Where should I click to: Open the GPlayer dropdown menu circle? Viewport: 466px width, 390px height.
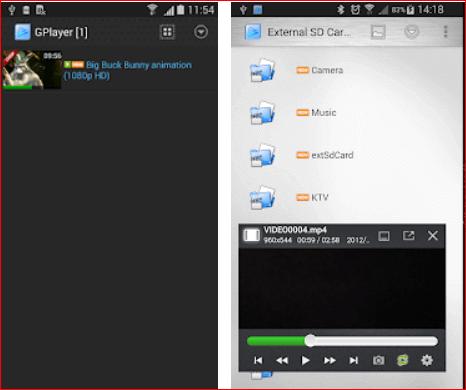201,32
